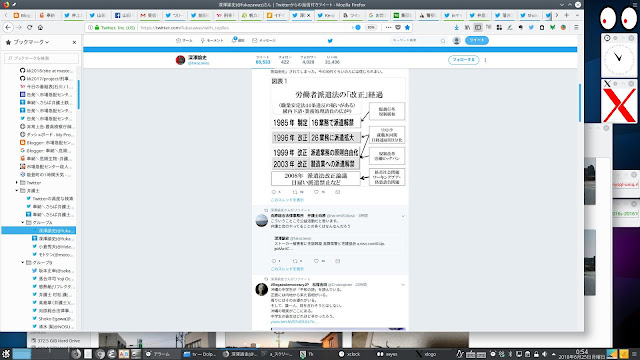
Task: Click the taskbar volume speaker icon
Action: point(544,354)
